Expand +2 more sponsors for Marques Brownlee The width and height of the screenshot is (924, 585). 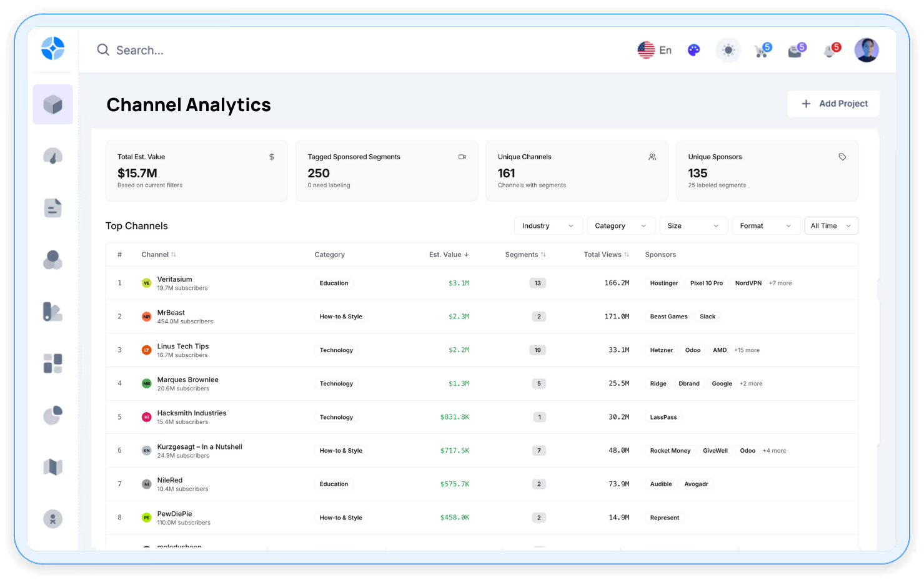click(751, 384)
